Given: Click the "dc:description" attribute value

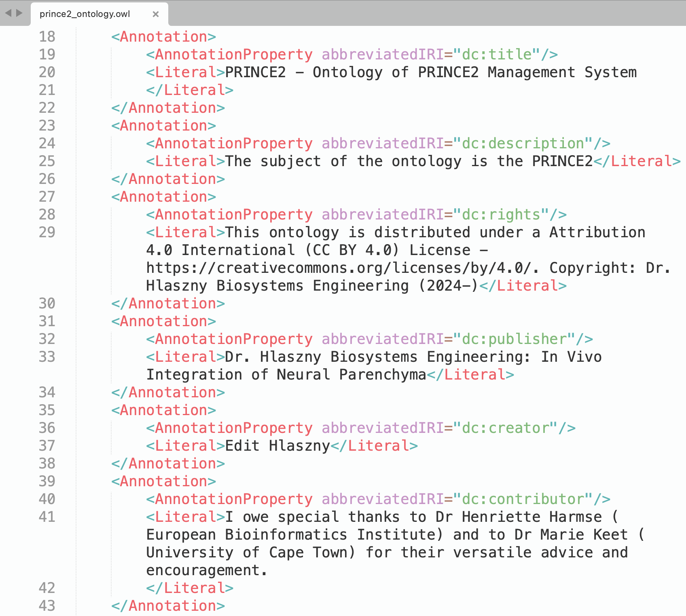Looking at the screenshot, I should (x=523, y=143).
